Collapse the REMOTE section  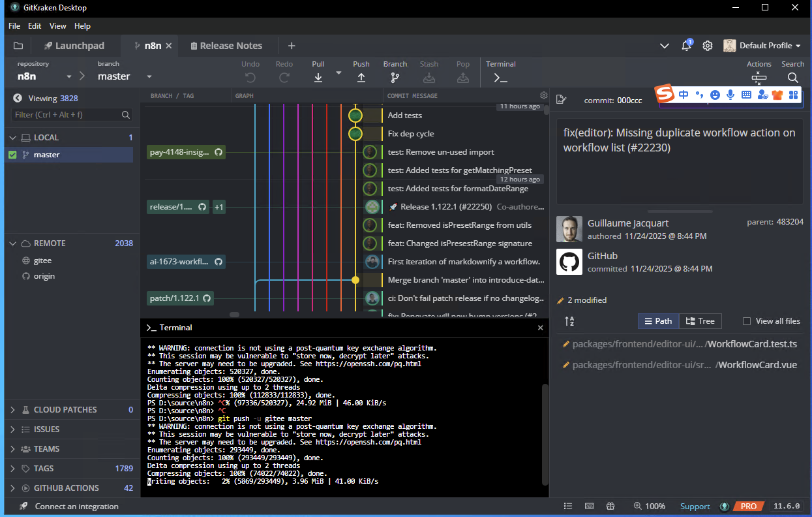pos(12,243)
